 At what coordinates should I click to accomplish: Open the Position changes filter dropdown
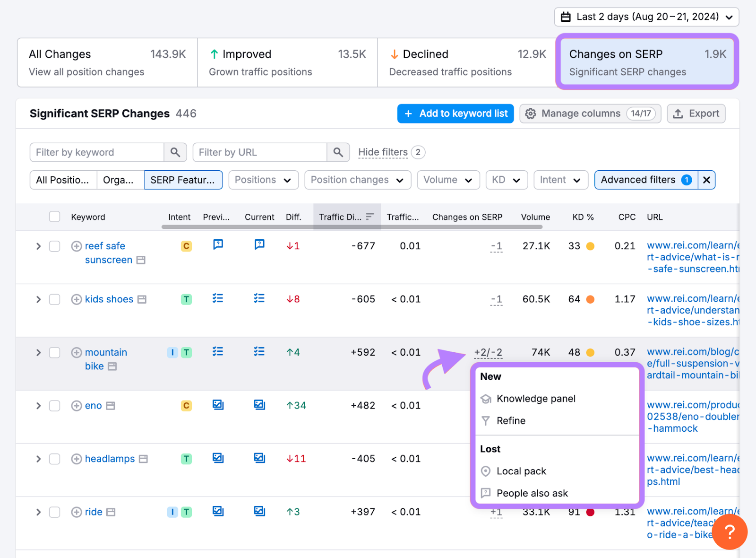(x=357, y=180)
